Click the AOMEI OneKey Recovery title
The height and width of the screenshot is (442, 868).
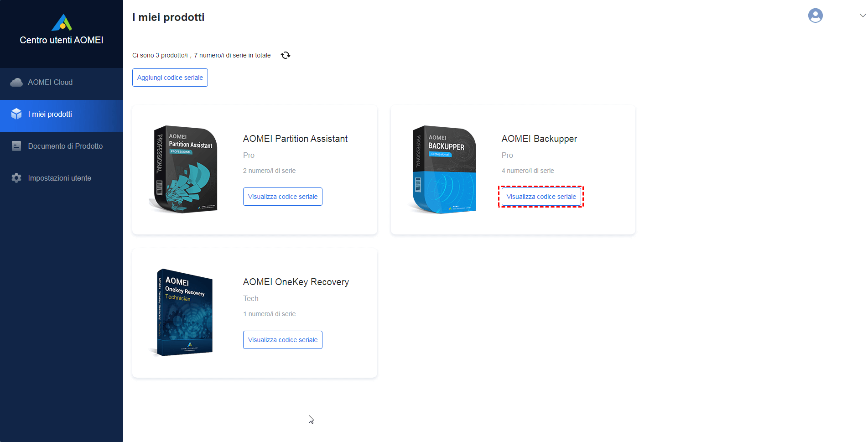[296, 282]
